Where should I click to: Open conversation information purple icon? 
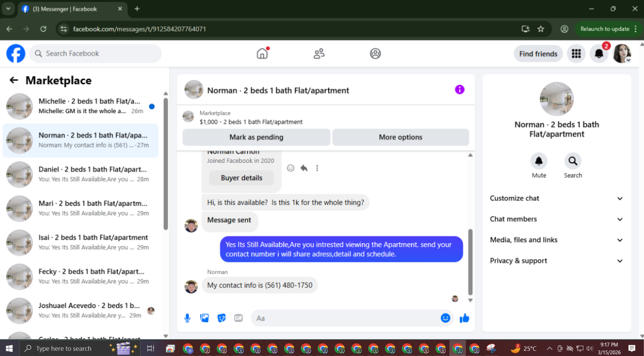coord(460,90)
